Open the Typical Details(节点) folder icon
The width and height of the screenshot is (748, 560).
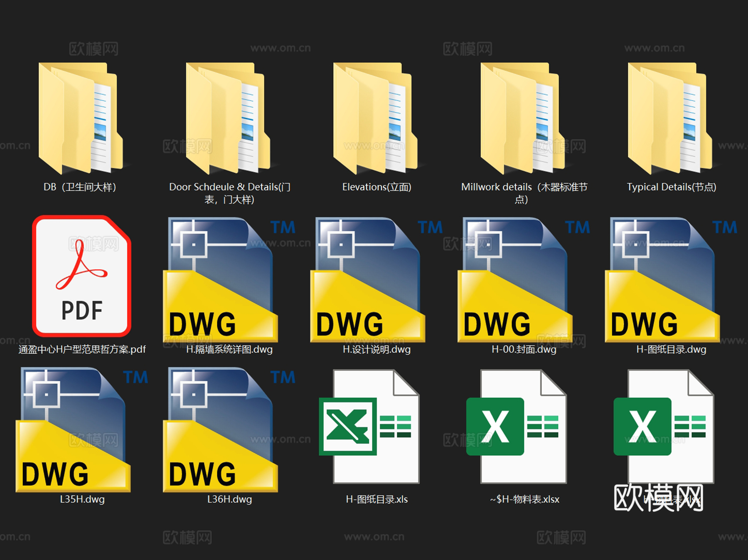click(x=670, y=118)
